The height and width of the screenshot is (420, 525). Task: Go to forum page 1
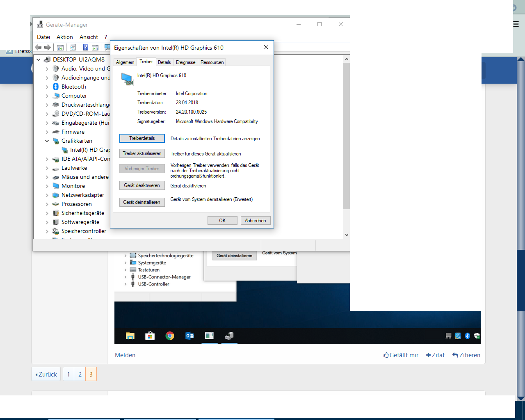[x=68, y=374]
